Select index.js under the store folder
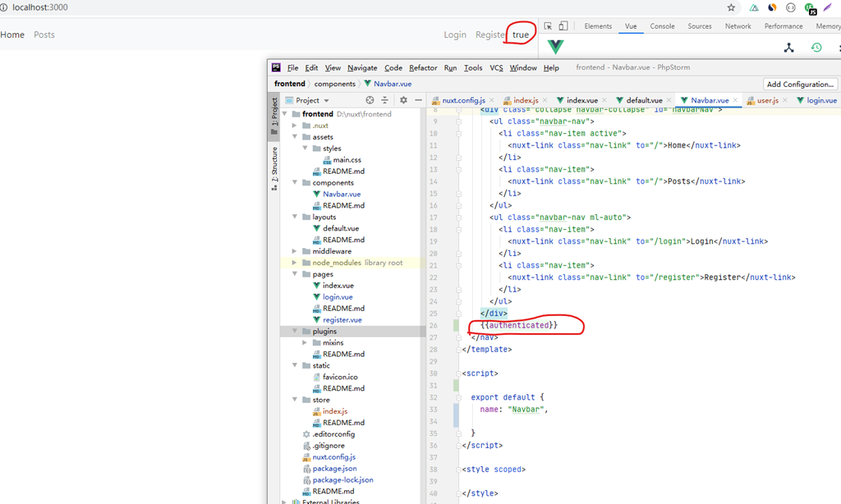 [335, 411]
